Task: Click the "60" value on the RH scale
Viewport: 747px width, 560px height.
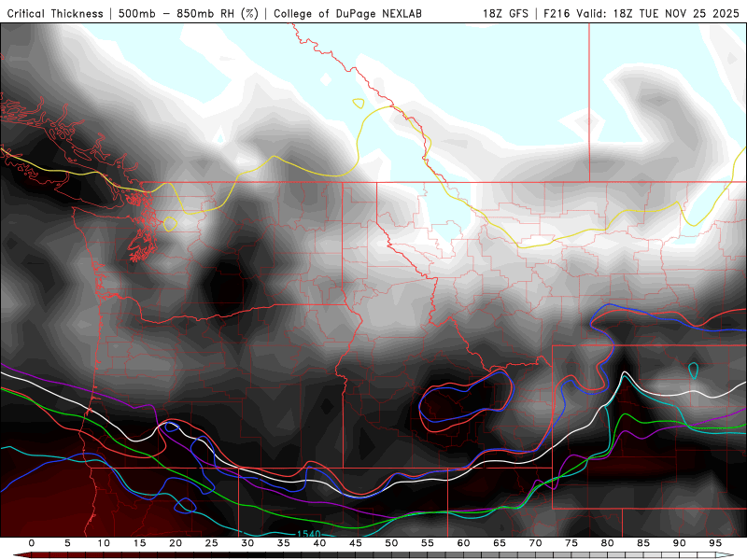Action: 463,543
